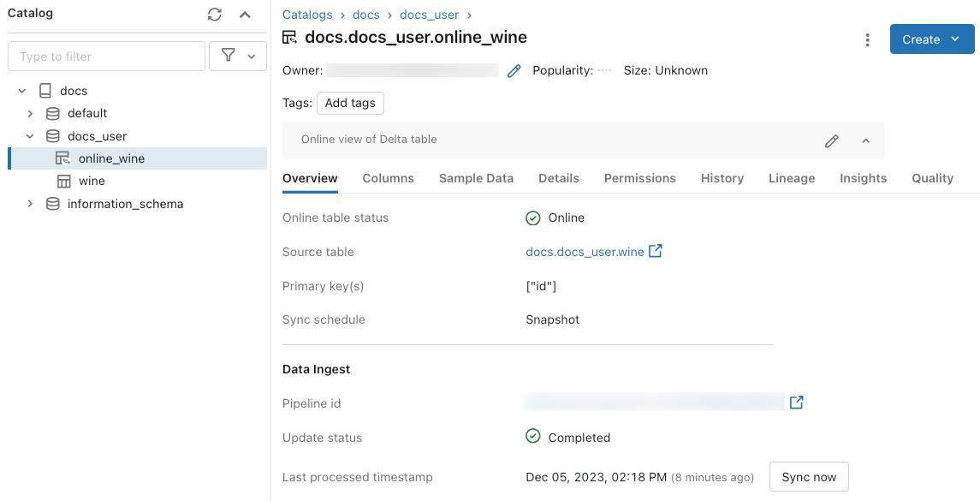This screenshot has width=980, height=501.
Task: Open the filter options dropdown
Action: click(x=238, y=57)
